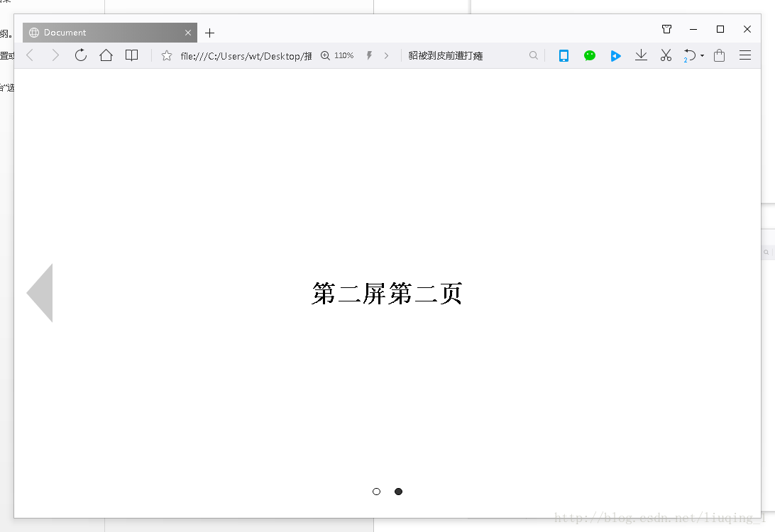
Task: Open the skin shirt icon in title bar
Action: coord(666,29)
